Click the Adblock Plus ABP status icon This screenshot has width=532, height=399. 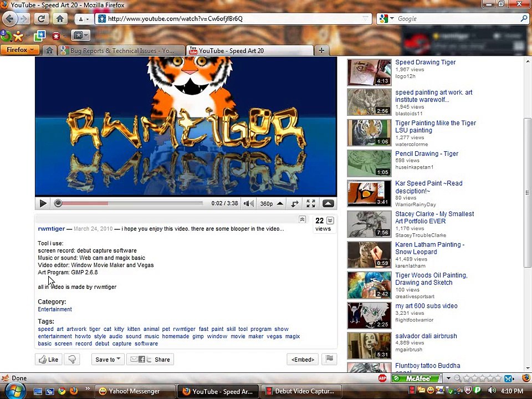coord(382,378)
